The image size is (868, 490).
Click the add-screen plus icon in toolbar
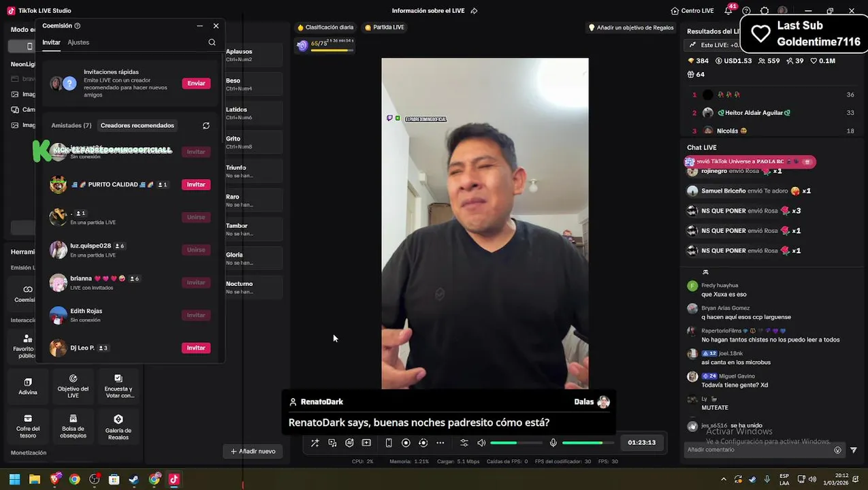pyautogui.click(x=366, y=443)
